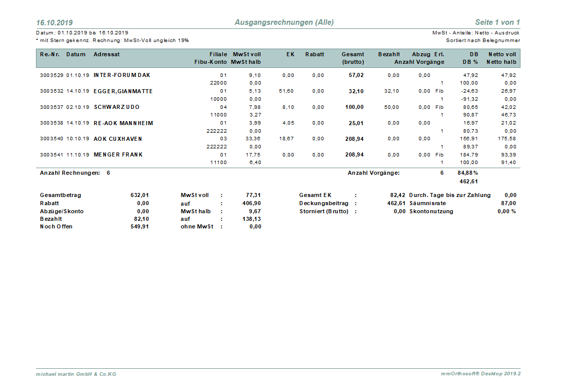Select invoice number 3003529
562x392 pixels.
click(x=52, y=75)
